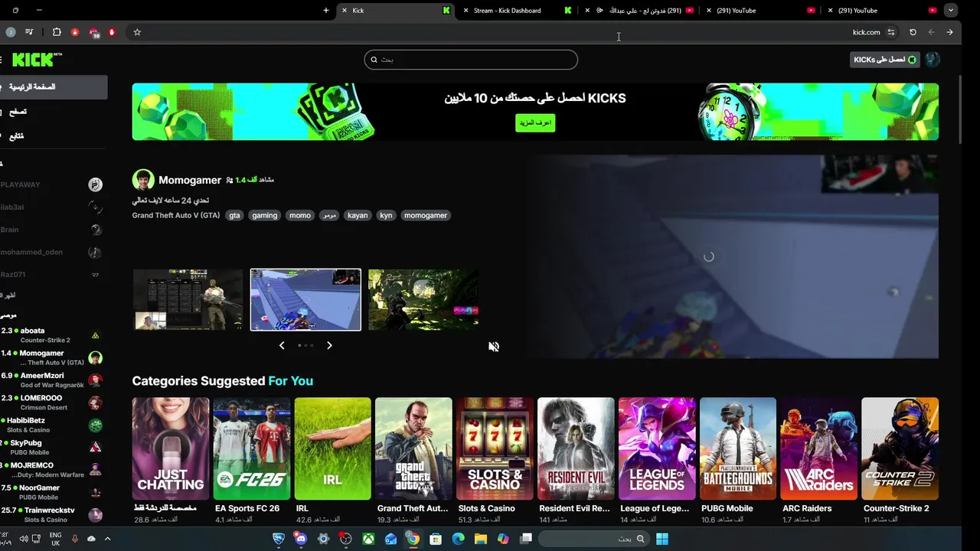980x551 pixels.
Task: Open the Grand Theft Auto V (GTA) category link
Action: 176,215
